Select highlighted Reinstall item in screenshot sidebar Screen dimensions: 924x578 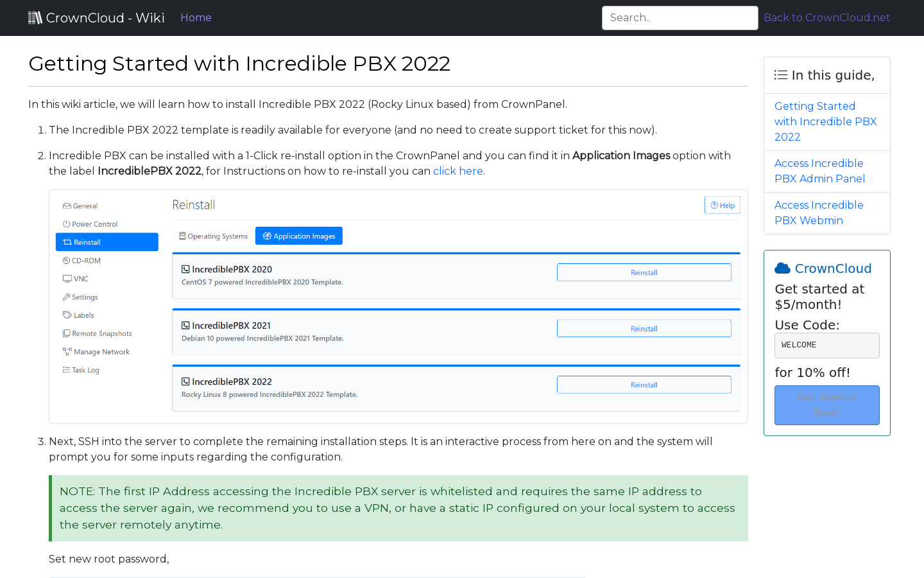(x=107, y=242)
